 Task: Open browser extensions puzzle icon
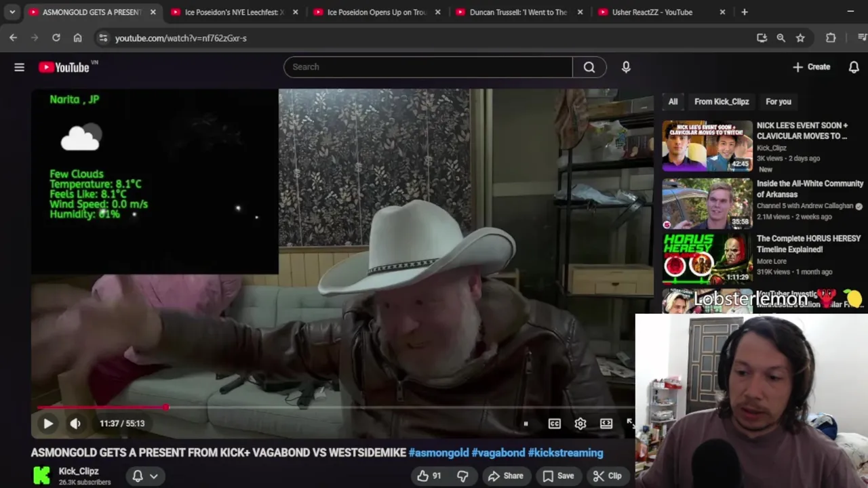[831, 38]
